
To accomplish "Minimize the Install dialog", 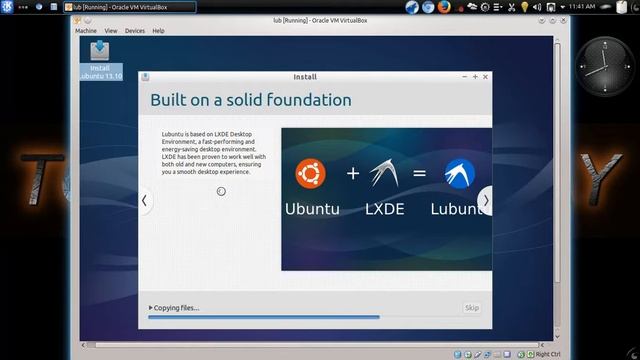I will pyautogui.click(x=464, y=77).
